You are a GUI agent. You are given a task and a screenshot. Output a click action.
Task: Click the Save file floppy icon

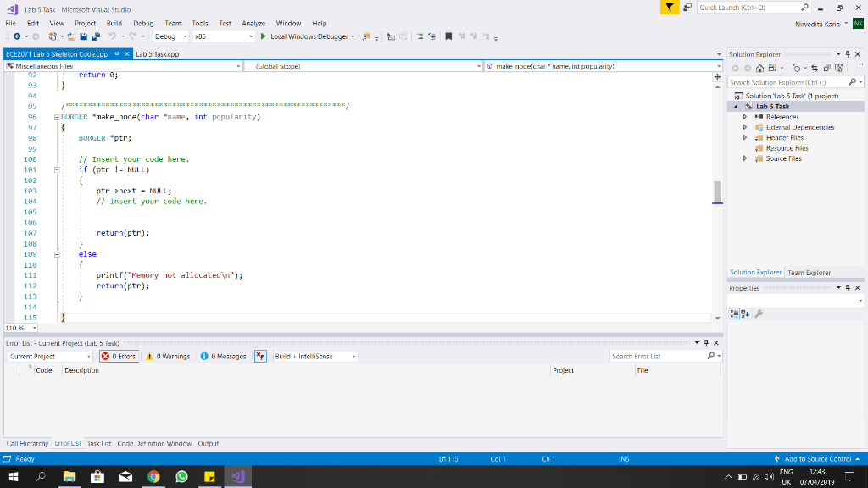(84, 36)
